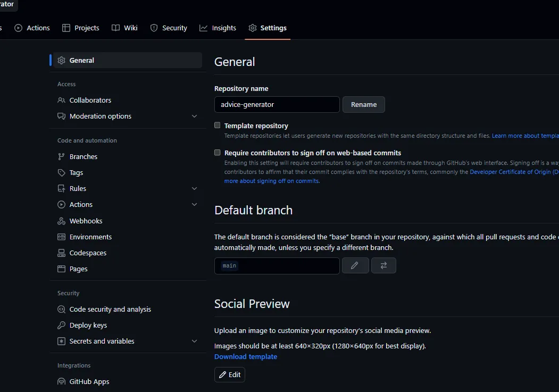Image resolution: width=559 pixels, height=392 pixels.
Task: Enable the Template repository checkbox
Action: (x=217, y=126)
